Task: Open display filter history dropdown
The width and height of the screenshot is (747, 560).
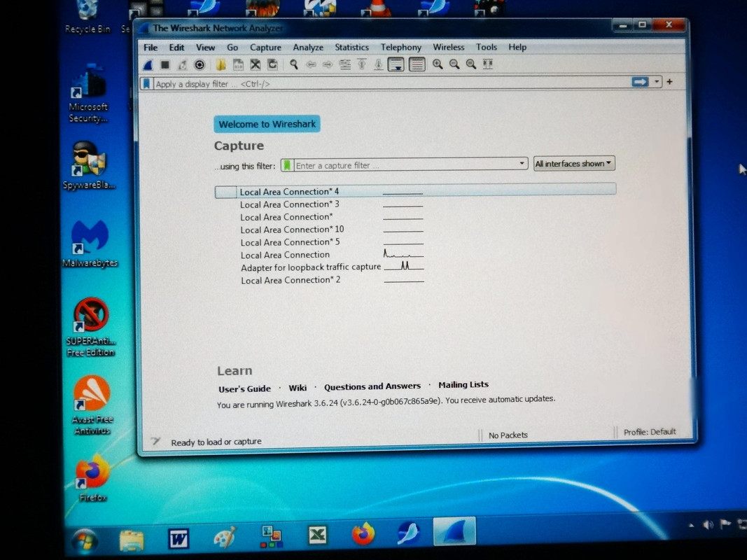Action: [657, 82]
